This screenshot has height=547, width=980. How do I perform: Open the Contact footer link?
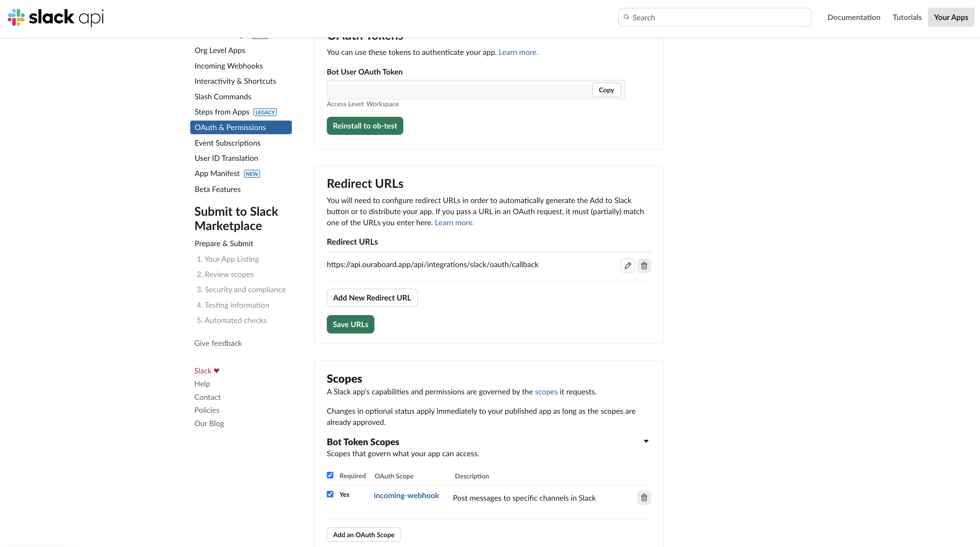(207, 397)
